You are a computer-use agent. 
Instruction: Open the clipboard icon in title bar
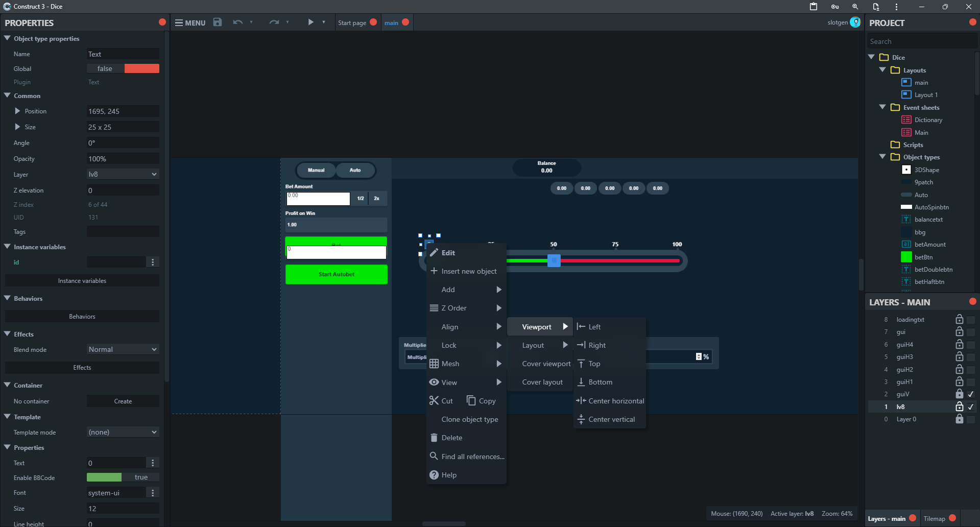pyautogui.click(x=814, y=7)
